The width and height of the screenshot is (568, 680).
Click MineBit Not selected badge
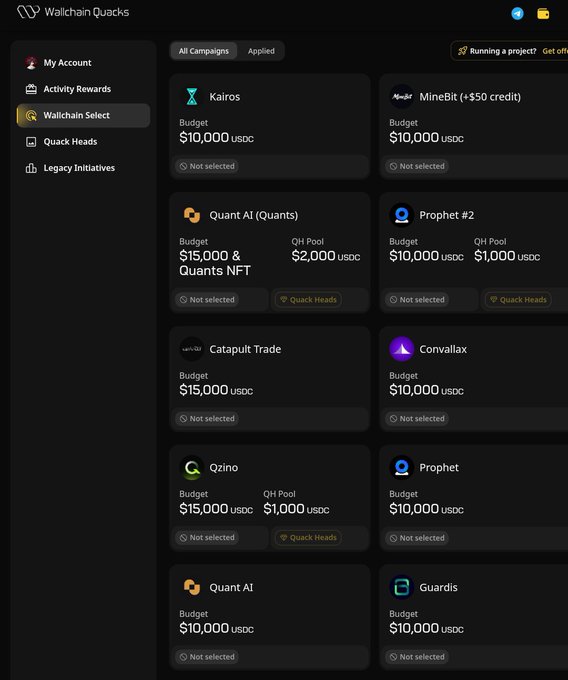click(417, 166)
